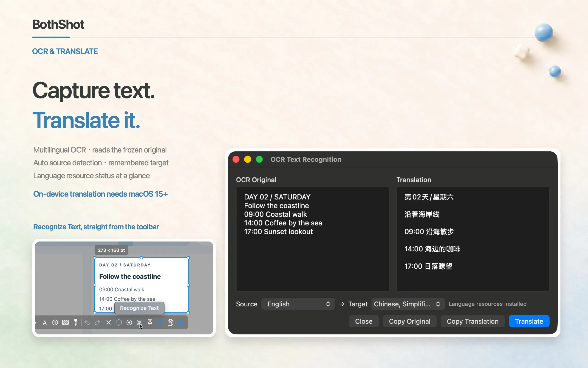This screenshot has width=588, height=368.
Task: Click the screen record circle icon
Action: click(129, 322)
